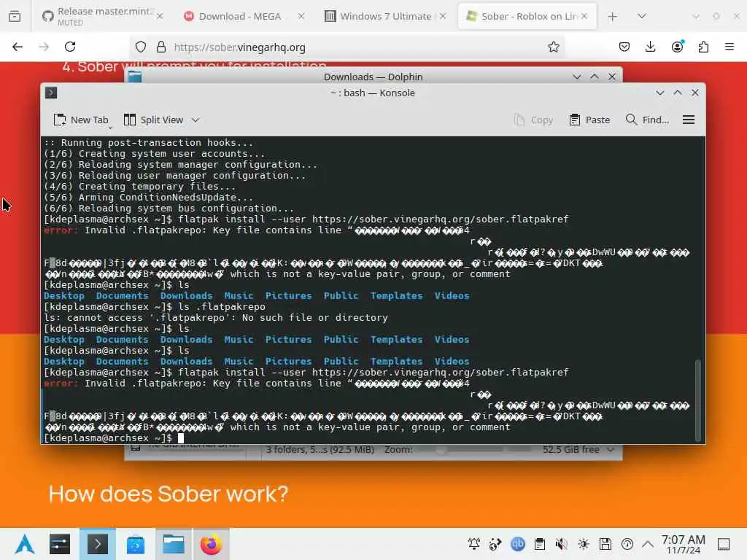Open the notifications bell in system tray

tap(474, 544)
